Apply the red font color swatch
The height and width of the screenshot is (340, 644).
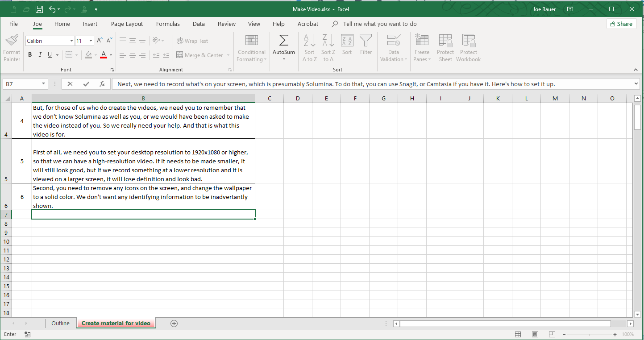[x=104, y=55]
